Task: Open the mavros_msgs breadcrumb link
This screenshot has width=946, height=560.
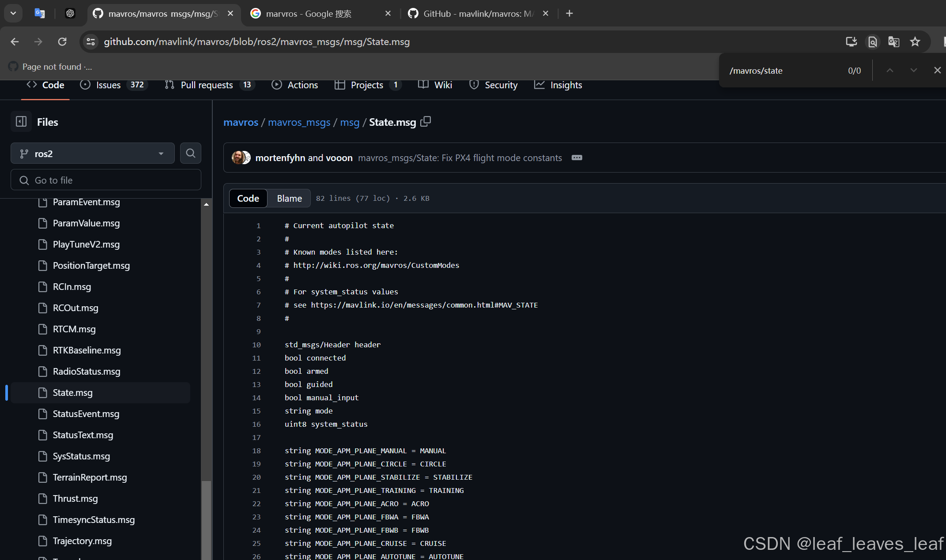Action: pyautogui.click(x=299, y=122)
